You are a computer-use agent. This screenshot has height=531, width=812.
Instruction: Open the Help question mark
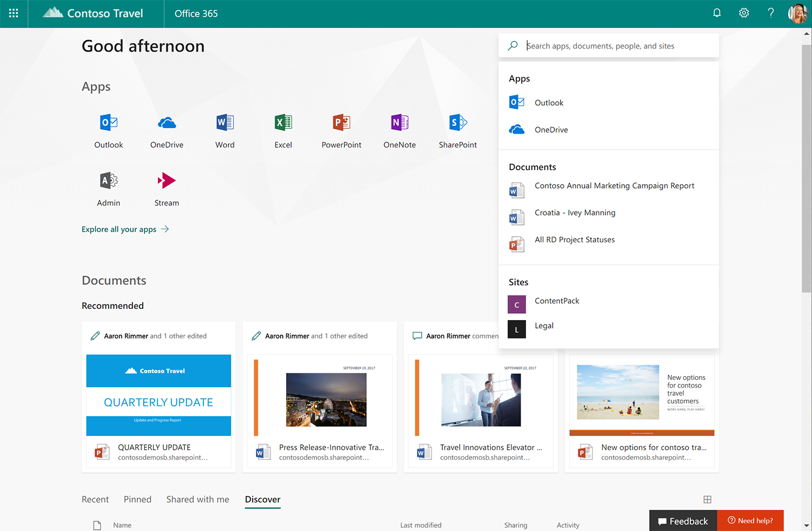(x=771, y=12)
